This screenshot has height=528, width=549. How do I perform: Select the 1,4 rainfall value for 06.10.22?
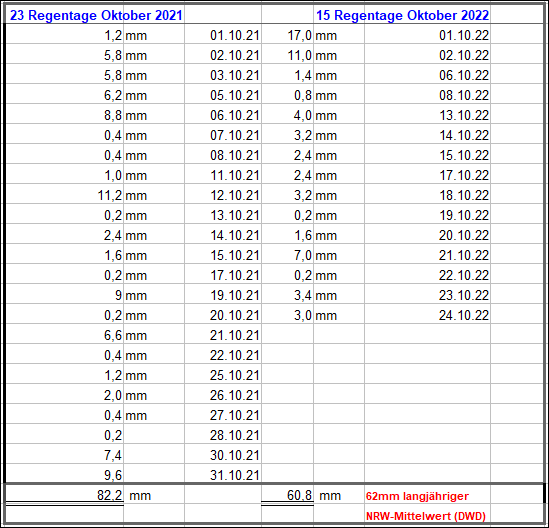(303, 76)
